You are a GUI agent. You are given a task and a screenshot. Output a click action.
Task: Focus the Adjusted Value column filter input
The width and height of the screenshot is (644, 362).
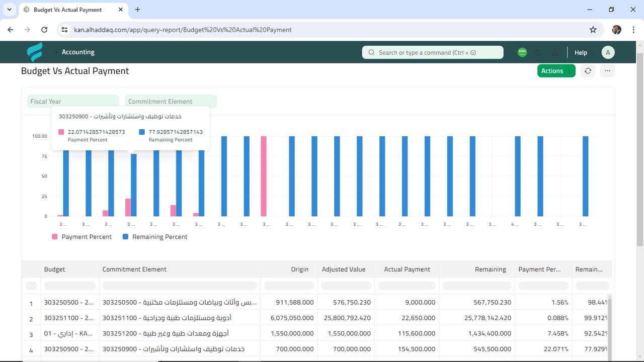(x=346, y=286)
